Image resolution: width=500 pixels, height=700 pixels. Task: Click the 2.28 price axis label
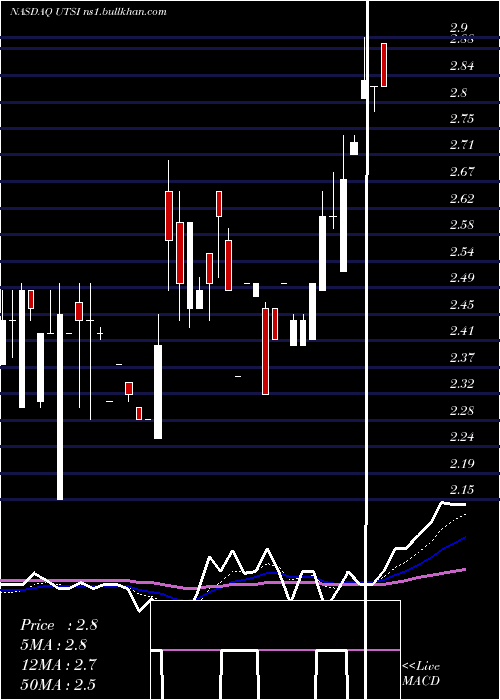pyautogui.click(x=462, y=410)
